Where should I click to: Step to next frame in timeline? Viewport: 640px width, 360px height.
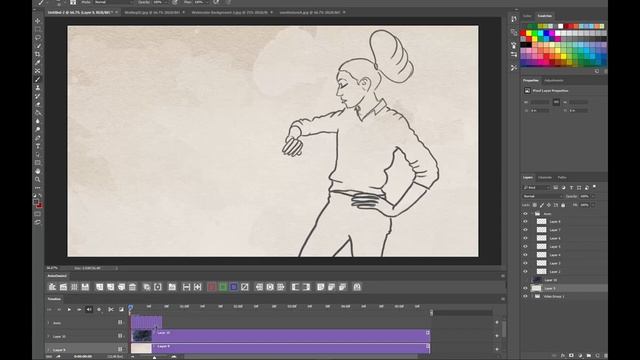(x=79, y=309)
